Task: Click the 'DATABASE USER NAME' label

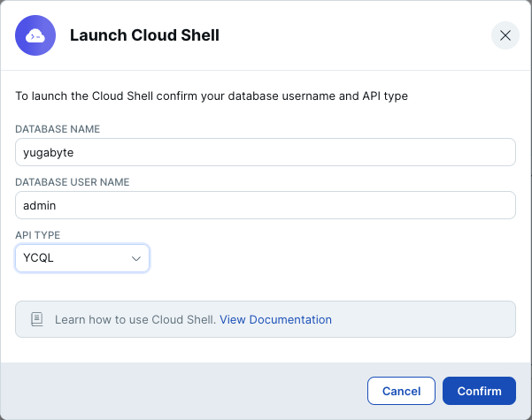Action: (x=73, y=182)
